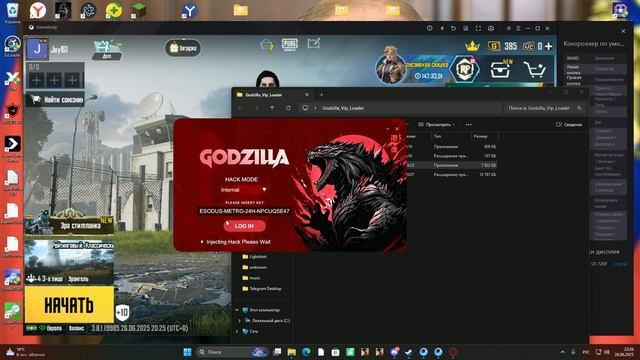Open the Hack Mode dropdown showing Internal
The width and height of the screenshot is (640, 360).
[244, 190]
